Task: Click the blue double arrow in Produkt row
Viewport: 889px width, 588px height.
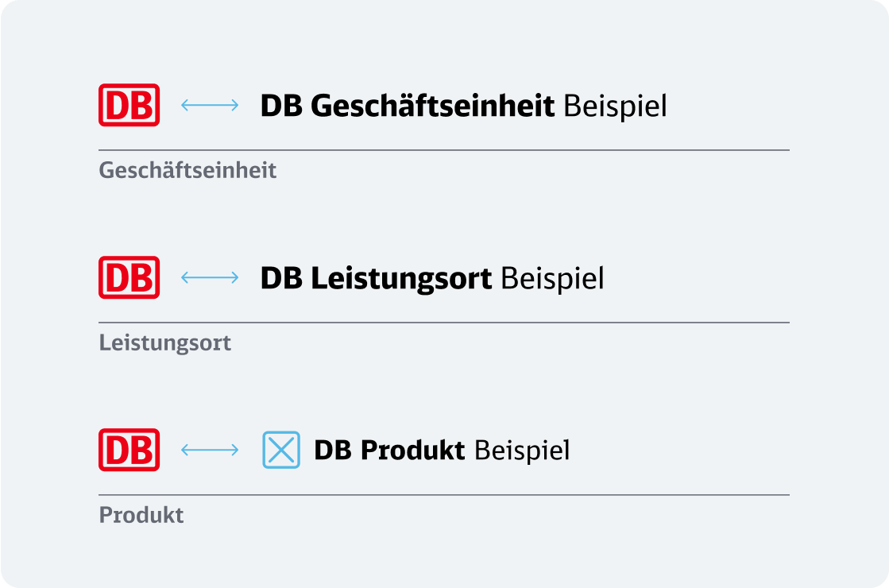Action: click(x=210, y=450)
